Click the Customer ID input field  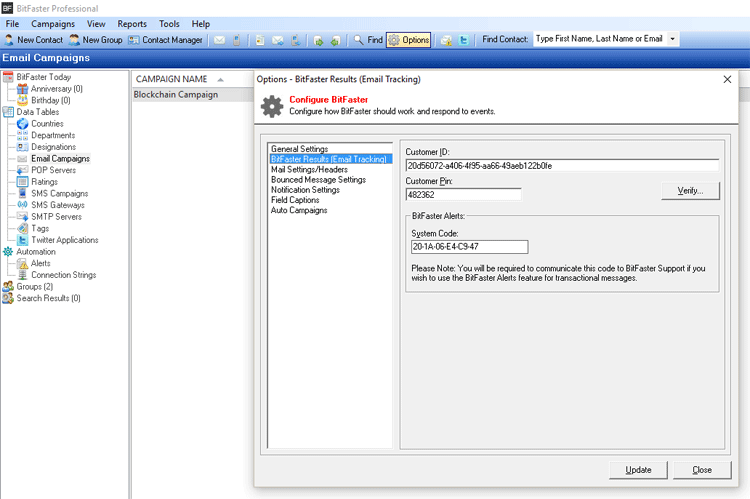(562, 166)
